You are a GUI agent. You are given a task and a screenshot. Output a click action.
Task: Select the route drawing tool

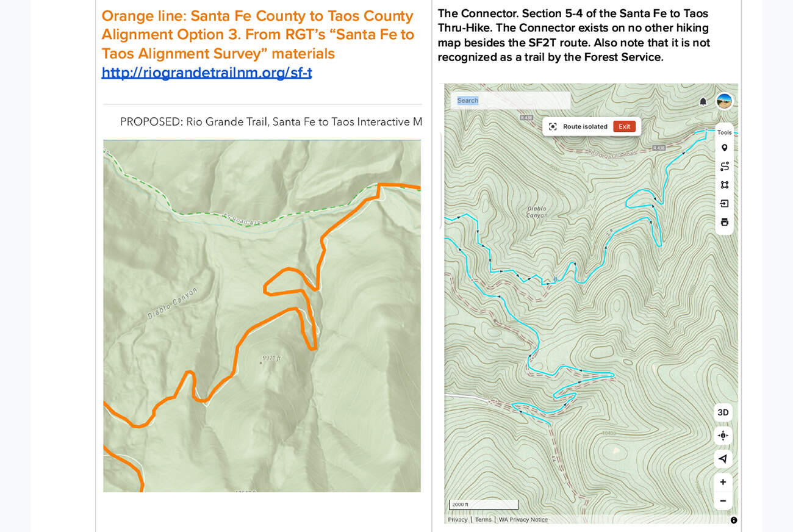(x=724, y=167)
